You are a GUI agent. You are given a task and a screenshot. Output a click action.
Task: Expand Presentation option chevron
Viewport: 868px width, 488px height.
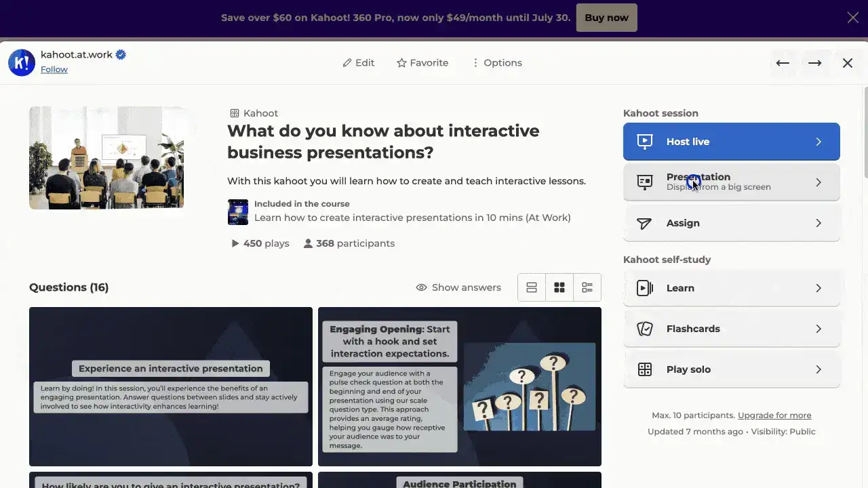coord(818,182)
